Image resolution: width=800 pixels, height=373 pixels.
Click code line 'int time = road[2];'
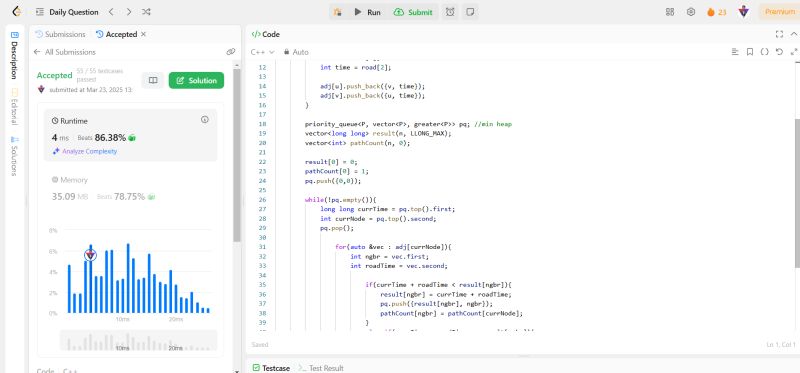356,67
